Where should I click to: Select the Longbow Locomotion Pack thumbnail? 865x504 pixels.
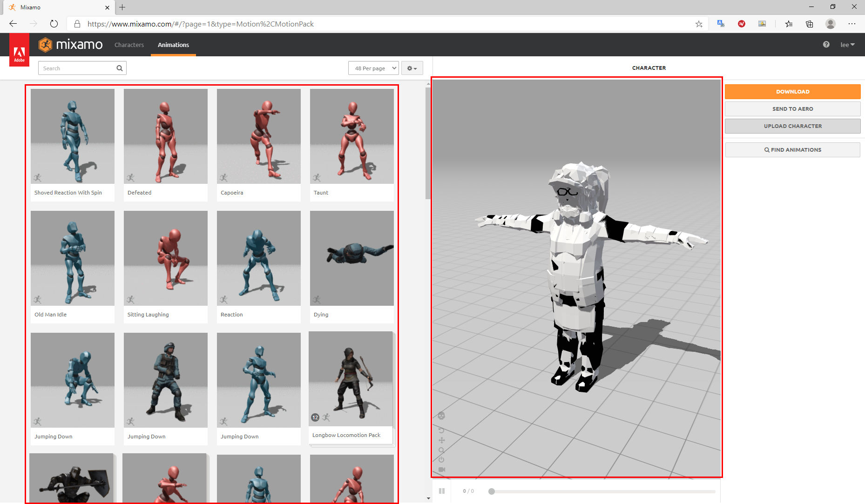point(351,379)
